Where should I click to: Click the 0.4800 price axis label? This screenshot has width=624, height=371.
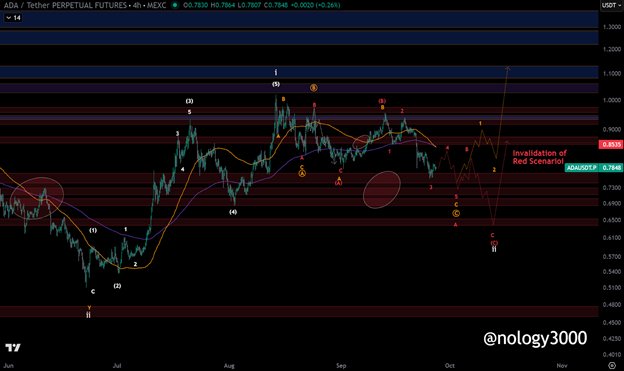(x=612, y=305)
